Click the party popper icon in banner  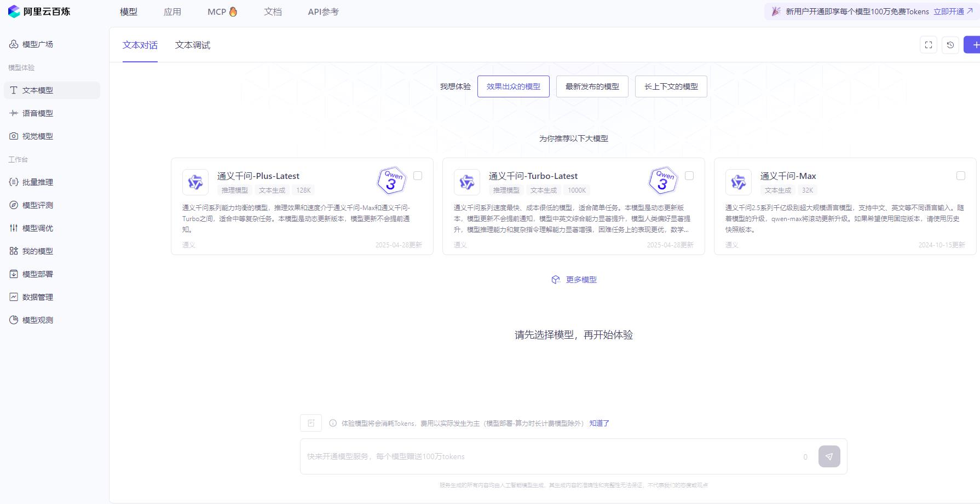point(776,11)
